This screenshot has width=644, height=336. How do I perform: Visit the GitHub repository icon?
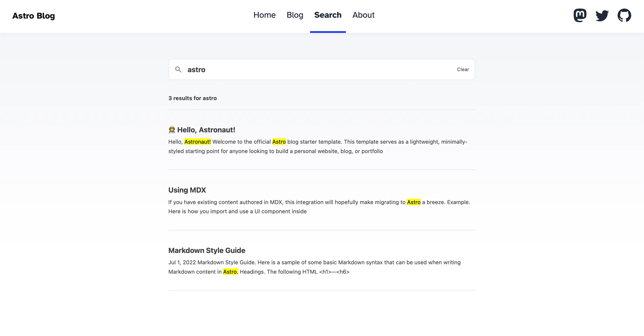[x=624, y=15]
